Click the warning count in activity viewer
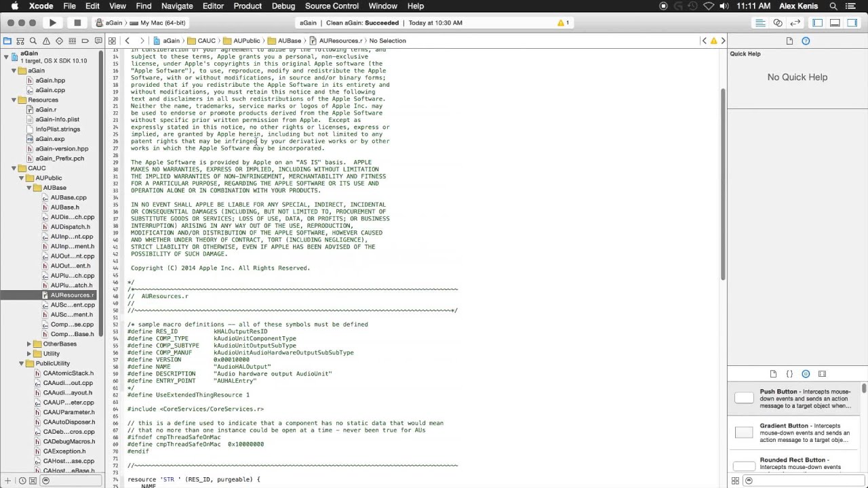 564,22
